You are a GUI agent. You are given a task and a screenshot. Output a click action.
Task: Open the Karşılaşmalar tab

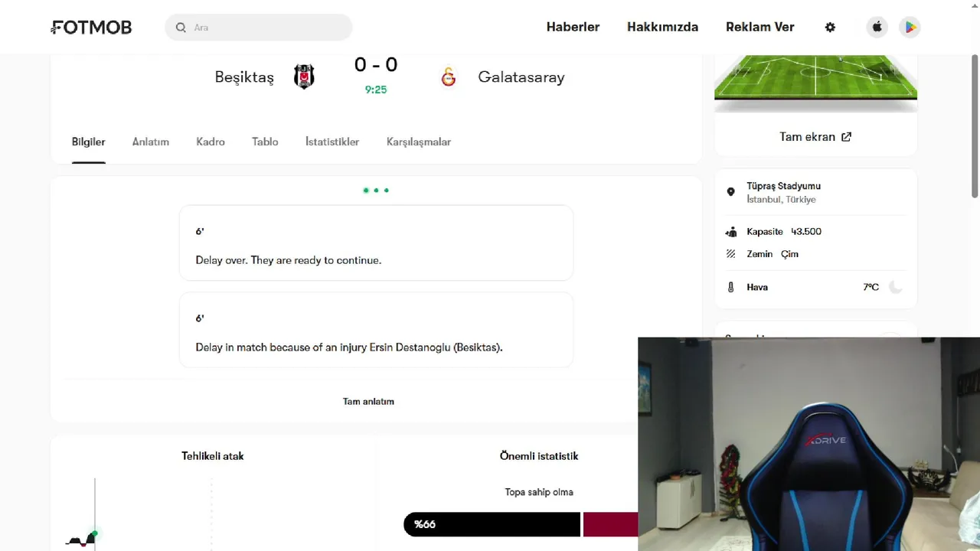[419, 142]
